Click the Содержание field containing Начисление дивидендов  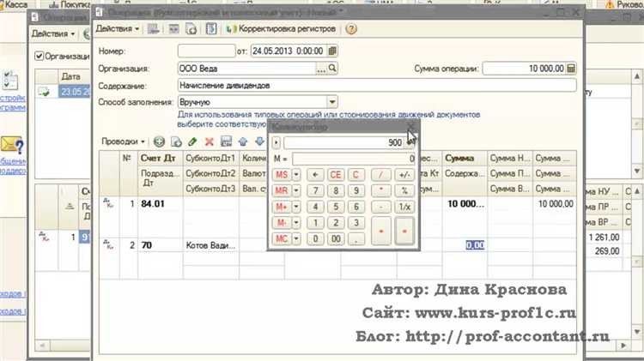click(377, 86)
